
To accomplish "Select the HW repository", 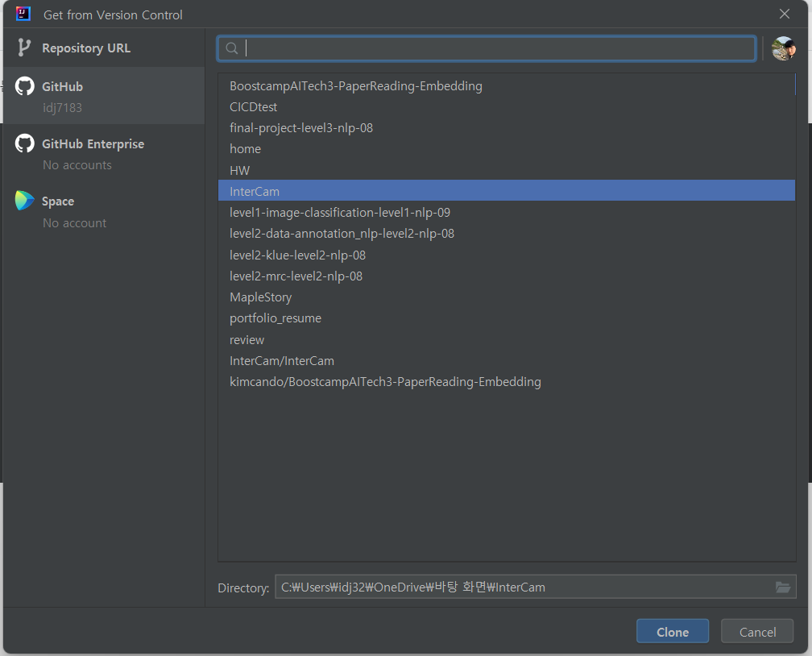I will click(x=507, y=171).
